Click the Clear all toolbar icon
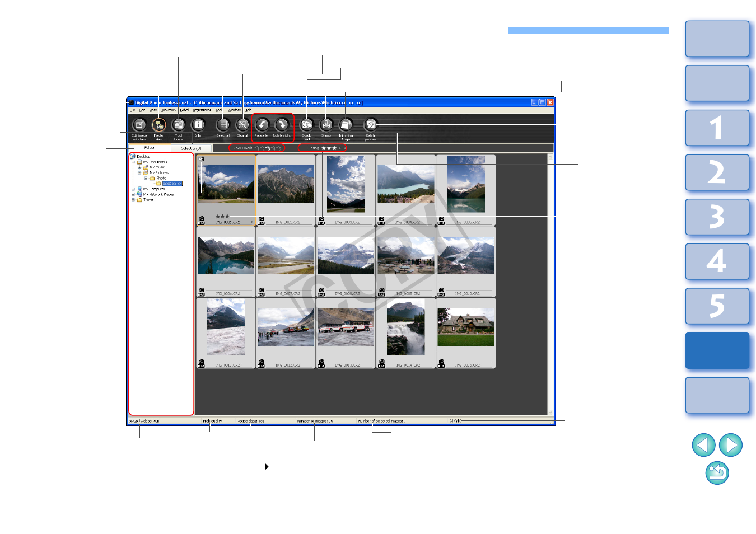 242,125
